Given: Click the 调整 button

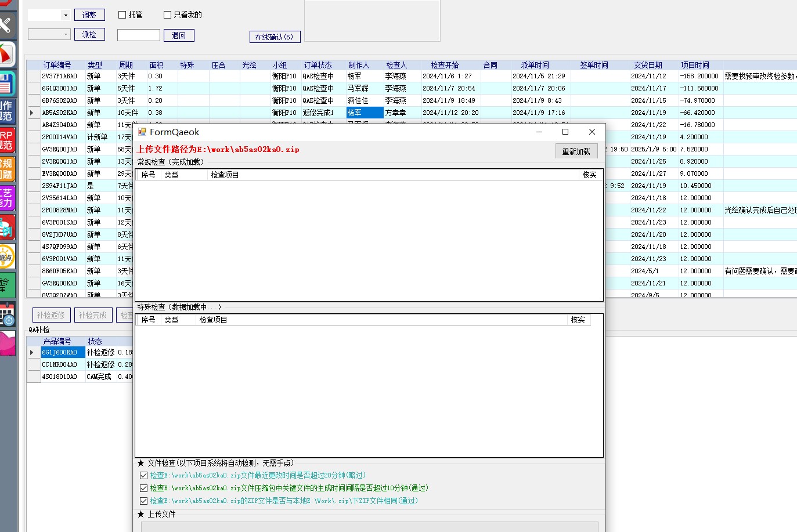Looking at the screenshot, I should [89, 15].
